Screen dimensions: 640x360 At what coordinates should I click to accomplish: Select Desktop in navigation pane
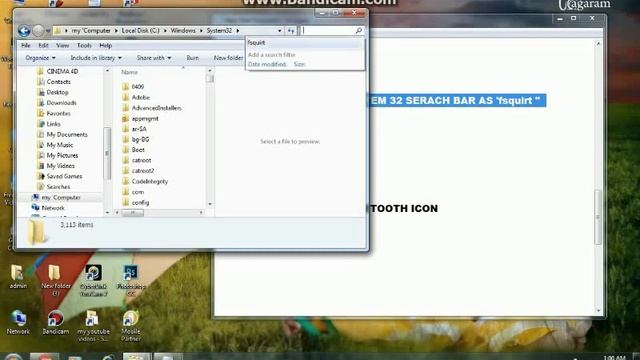(x=57, y=92)
